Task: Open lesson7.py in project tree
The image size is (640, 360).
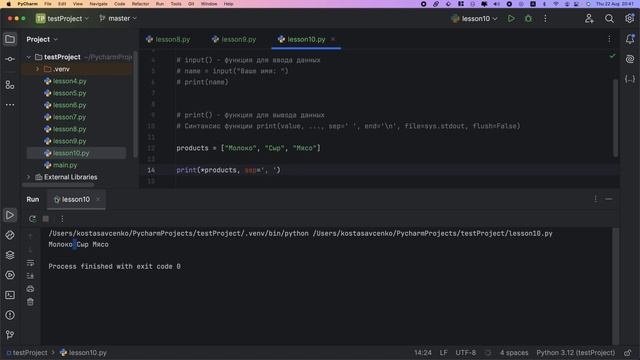Action: click(x=69, y=117)
